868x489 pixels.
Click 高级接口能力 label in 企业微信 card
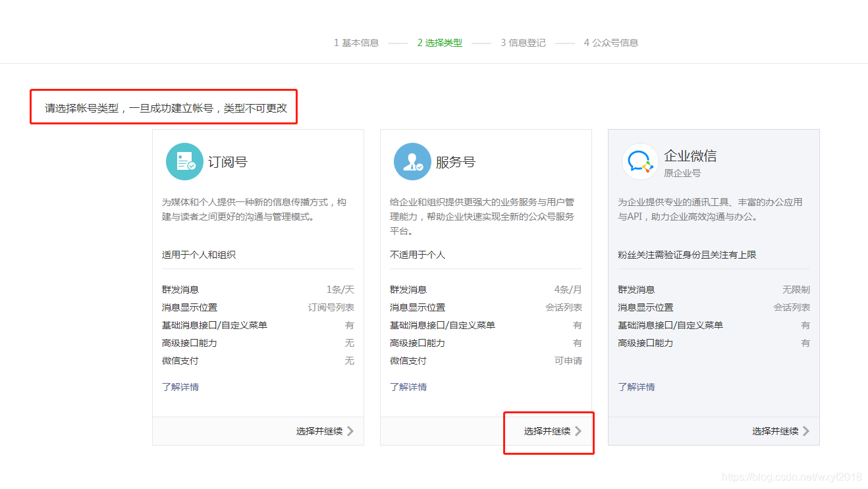tap(645, 343)
